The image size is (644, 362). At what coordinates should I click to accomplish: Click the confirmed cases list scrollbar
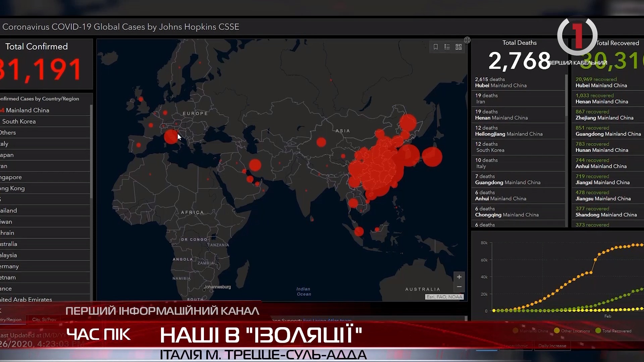click(x=91, y=151)
